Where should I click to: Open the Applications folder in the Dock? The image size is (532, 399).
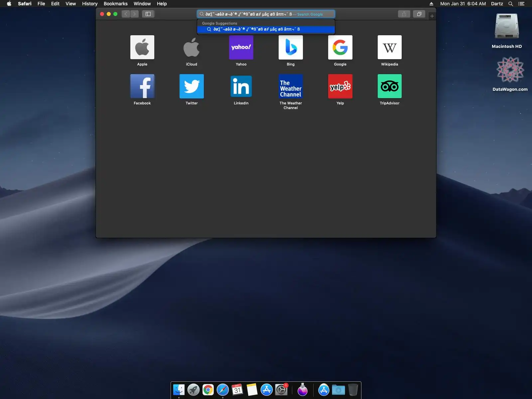click(324, 389)
